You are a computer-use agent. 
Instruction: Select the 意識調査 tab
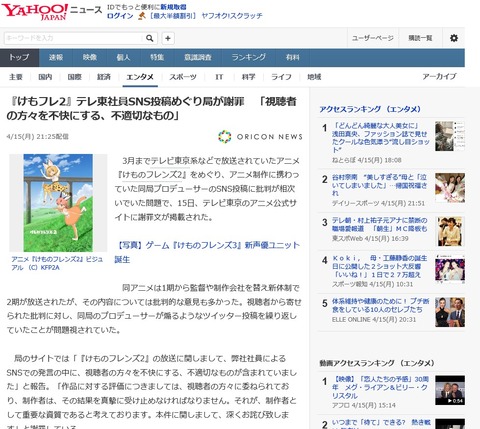tap(198, 58)
